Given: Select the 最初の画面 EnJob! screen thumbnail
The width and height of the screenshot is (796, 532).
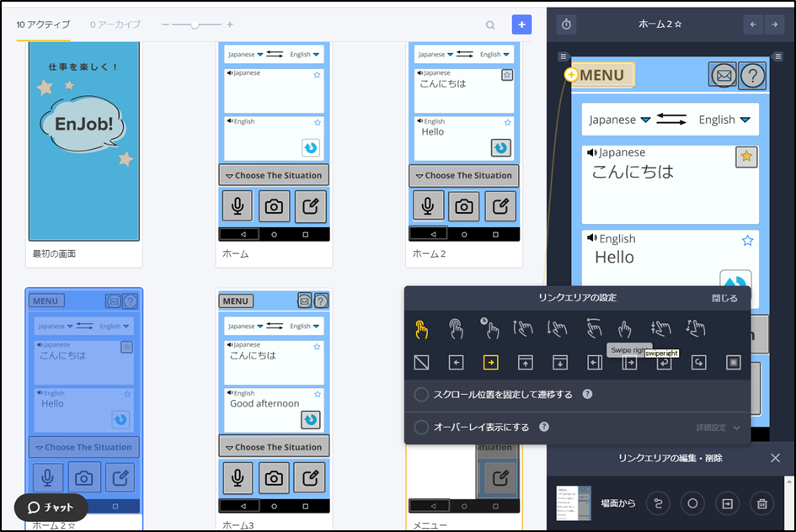Looking at the screenshot, I should click(84, 141).
